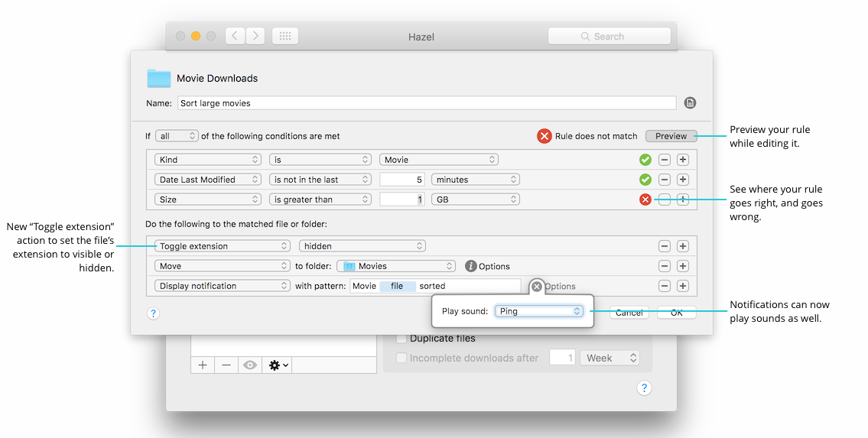This screenshot has width=868, height=438.
Task: Open the 'is' operator dropdown
Action: [320, 160]
